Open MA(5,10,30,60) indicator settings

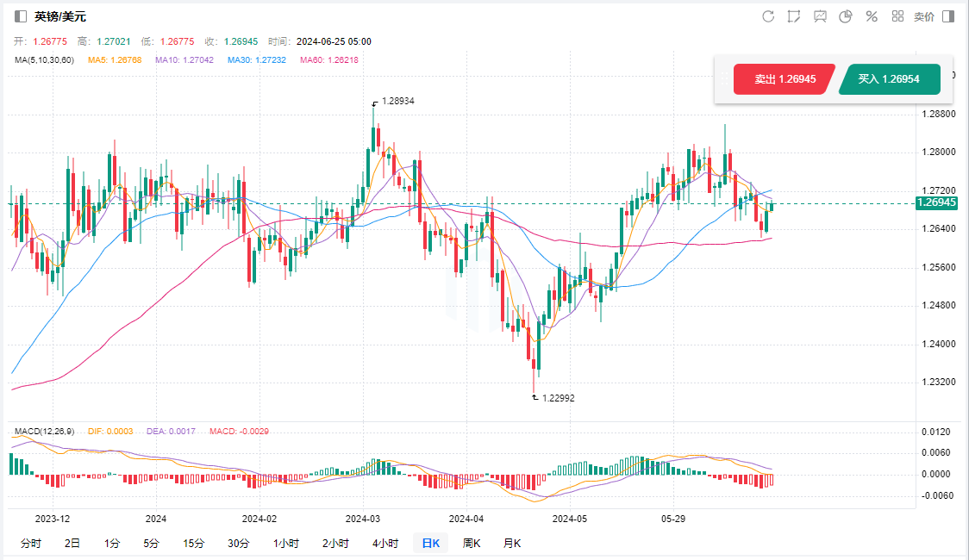coord(44,59)
